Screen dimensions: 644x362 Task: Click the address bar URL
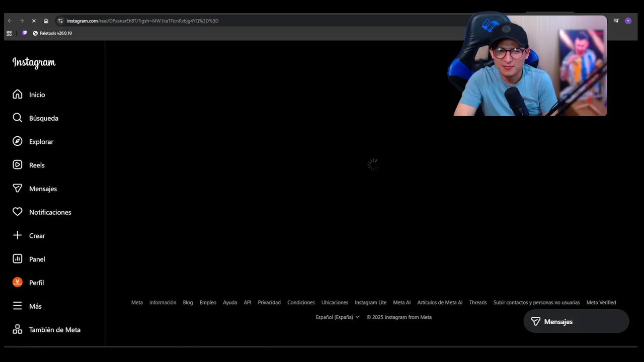click(143, 21)
